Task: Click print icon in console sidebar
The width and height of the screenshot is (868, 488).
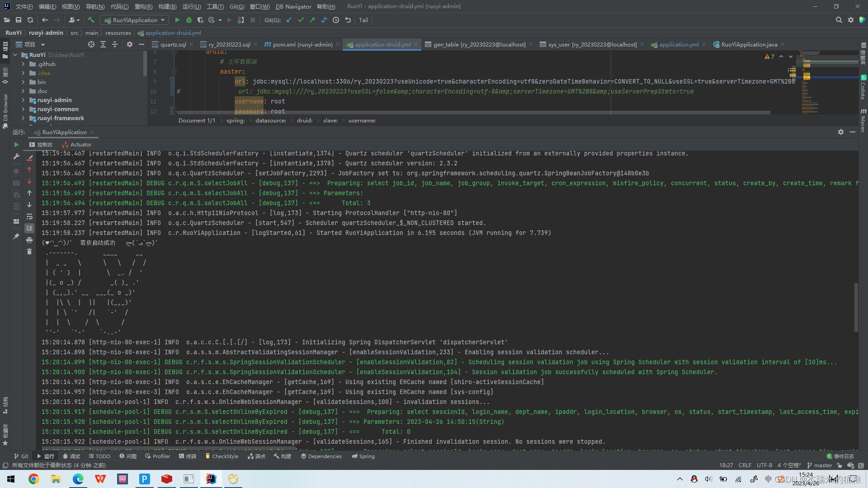Action: coord(29,240)
